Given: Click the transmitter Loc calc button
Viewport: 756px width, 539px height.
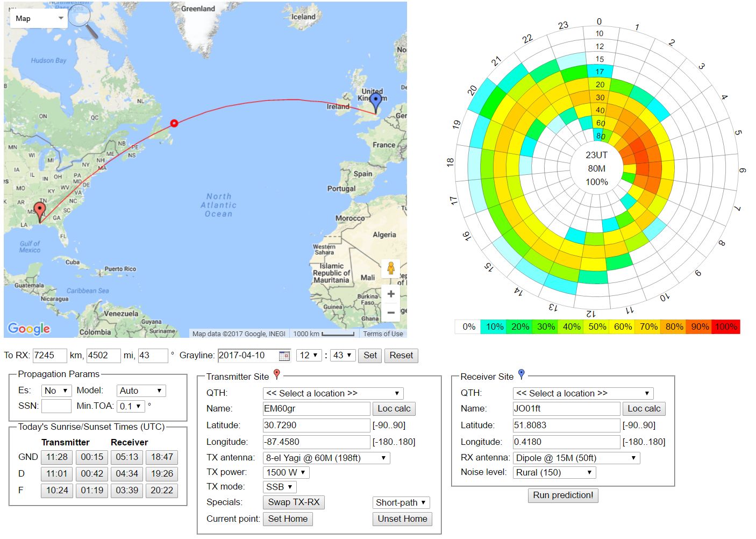Looking at the screenshot, I should (x=394, y=409).
